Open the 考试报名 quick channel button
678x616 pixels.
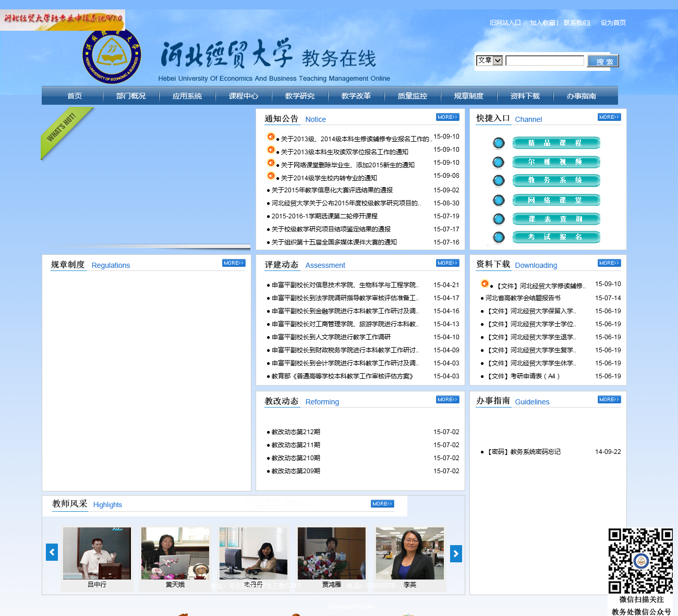556,237
